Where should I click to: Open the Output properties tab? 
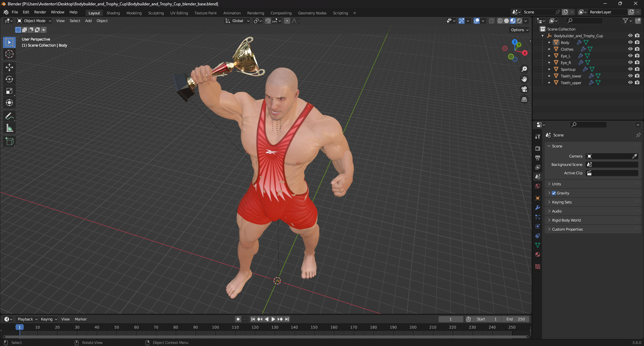[x=538, y=158]
